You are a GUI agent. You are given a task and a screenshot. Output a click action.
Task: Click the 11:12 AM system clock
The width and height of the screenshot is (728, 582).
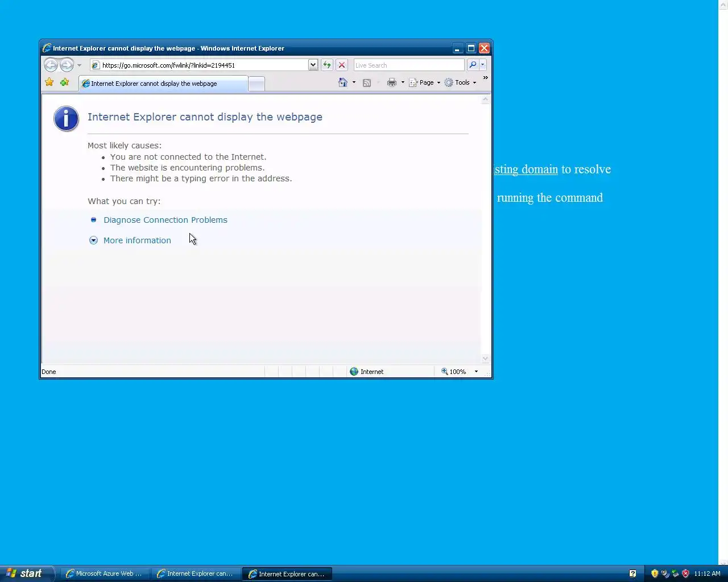(x=707, y=574)
